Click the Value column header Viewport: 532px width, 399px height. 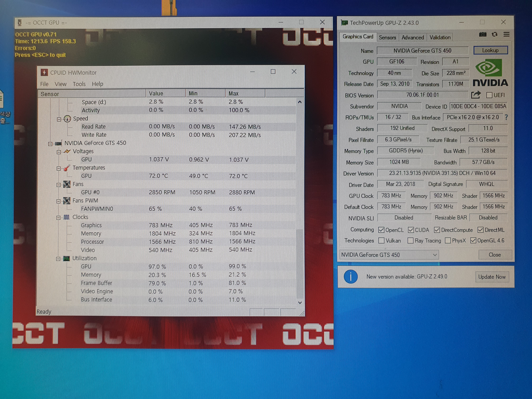pos(166,93)
